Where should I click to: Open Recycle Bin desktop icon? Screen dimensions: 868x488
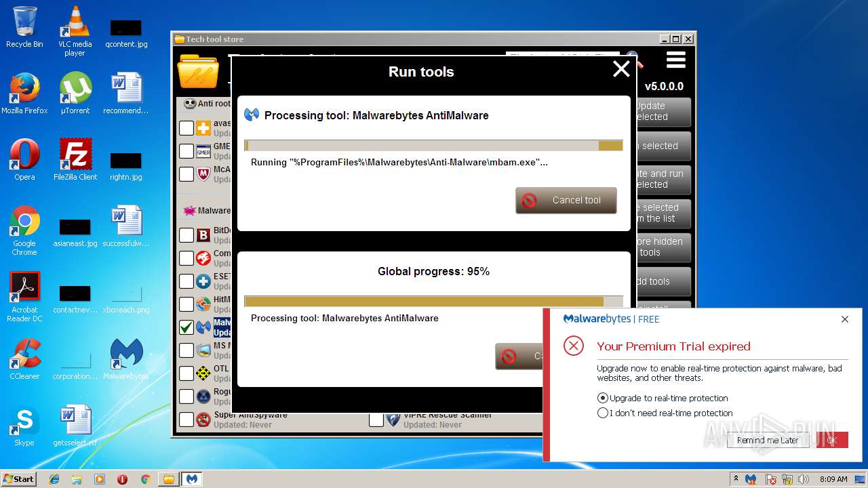click(24, 27)
